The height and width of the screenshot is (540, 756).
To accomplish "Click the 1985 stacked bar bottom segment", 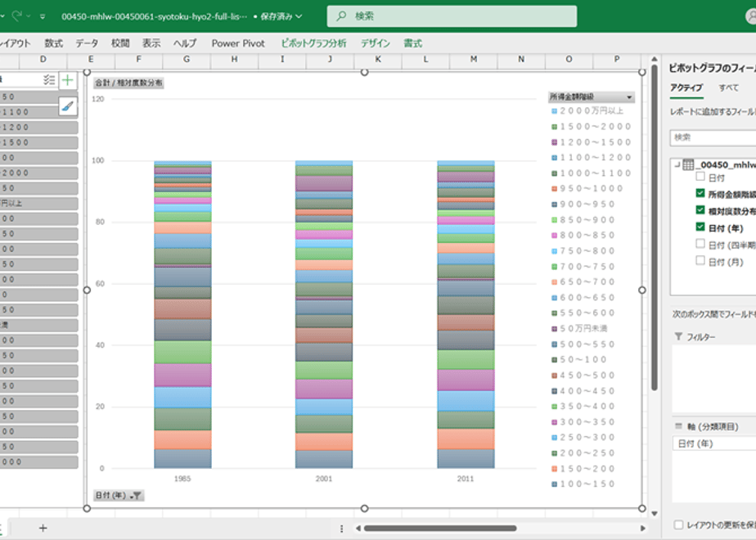I will [182, 458].
